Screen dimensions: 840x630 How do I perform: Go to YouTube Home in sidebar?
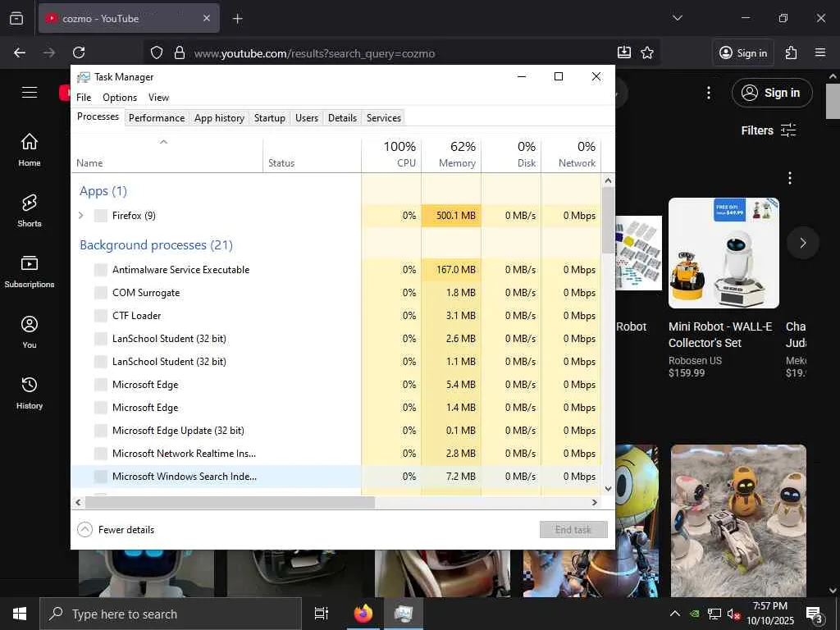pyautogui.click(x=30, y=150)
